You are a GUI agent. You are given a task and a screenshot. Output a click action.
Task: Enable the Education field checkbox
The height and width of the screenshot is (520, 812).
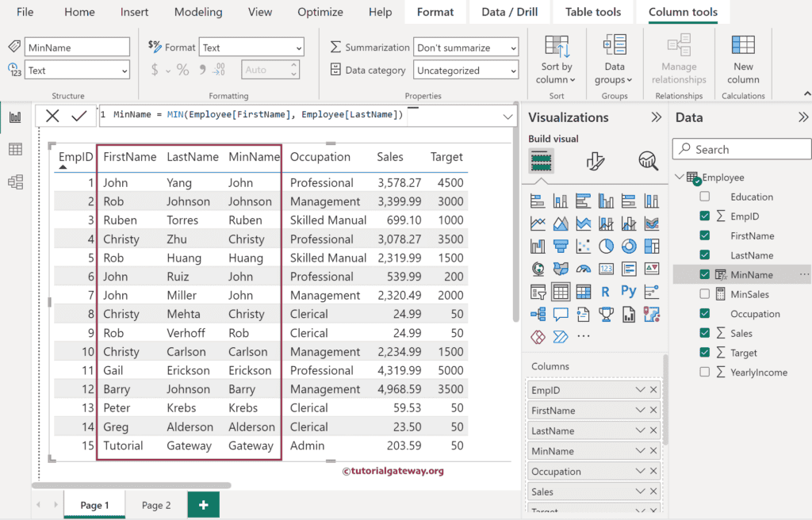tap(704, 197)
